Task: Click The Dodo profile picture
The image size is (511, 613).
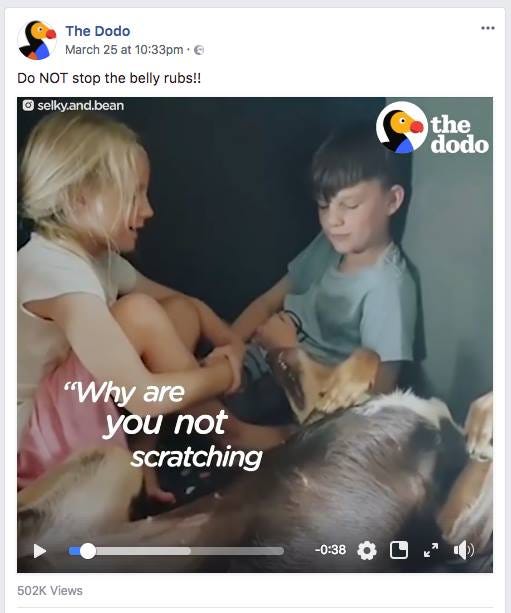Action: tap(36, 40)
